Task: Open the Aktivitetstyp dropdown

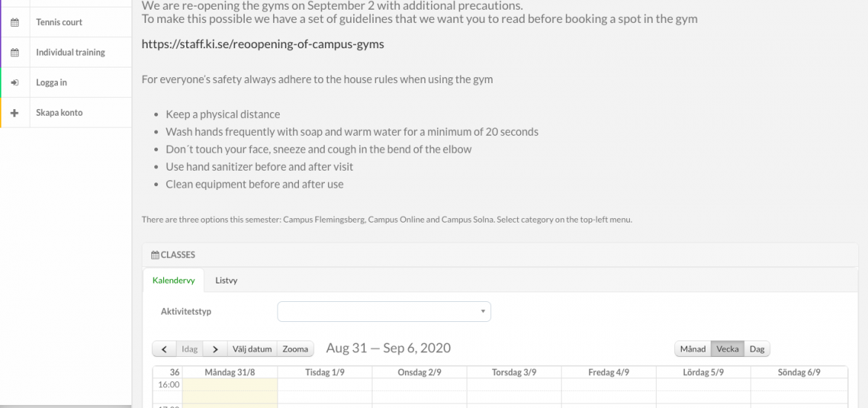Action: coord(384,312)
